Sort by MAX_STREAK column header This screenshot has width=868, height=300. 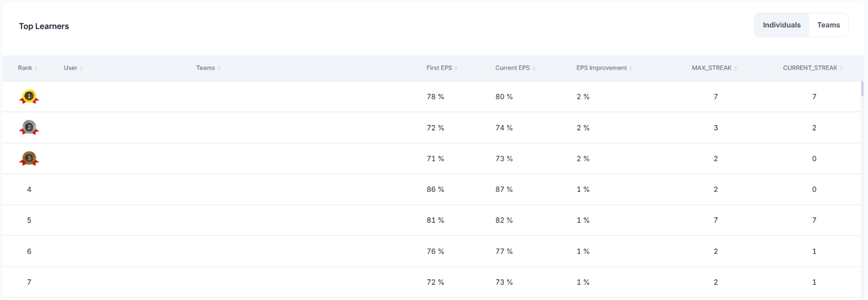pos(715,68)
